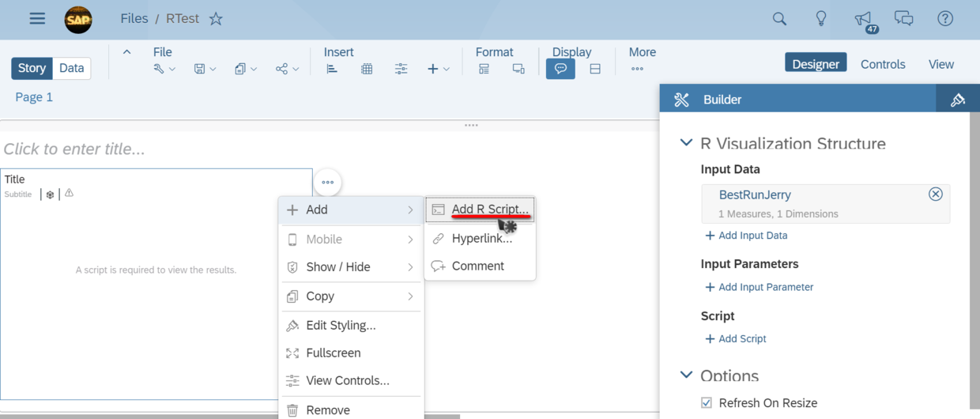Mark the RTest story as favorite with the star

click(x=216, y=19)
